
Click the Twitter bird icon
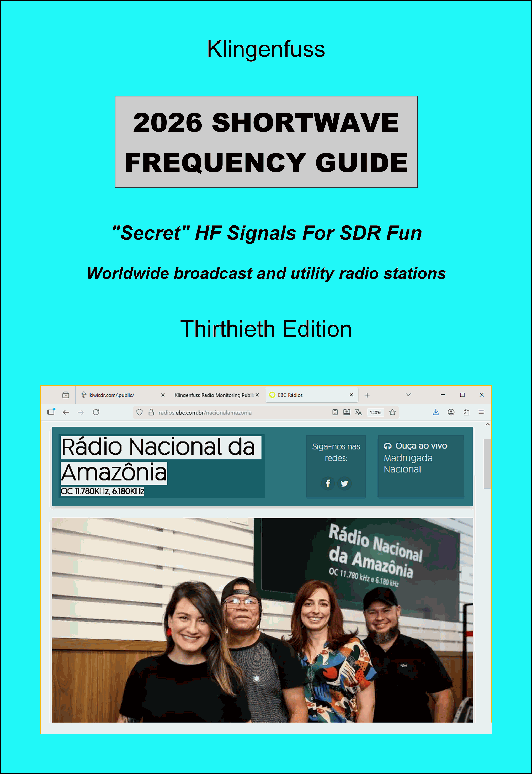click(x=344, y=483)
